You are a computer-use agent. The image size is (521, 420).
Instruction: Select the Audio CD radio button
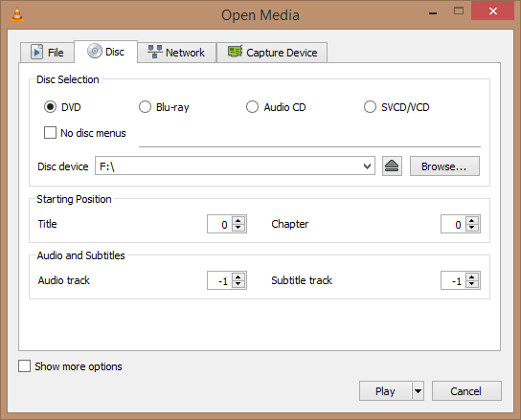click(x=252, y=107)
